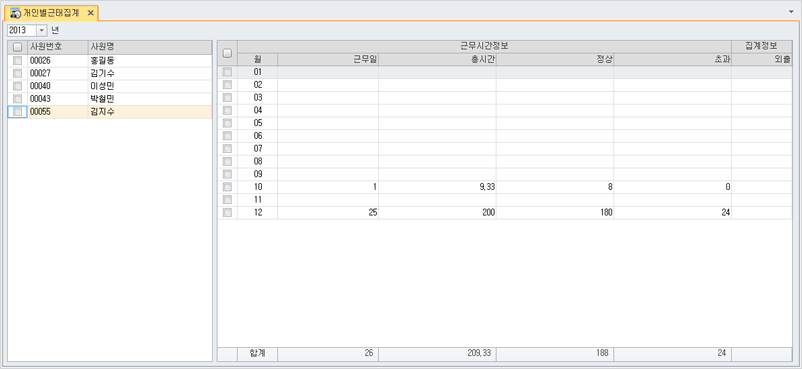The height and width of the screenshot is (369, 802).
Task: Click the 총시간 column header
Action: [438, 59]
